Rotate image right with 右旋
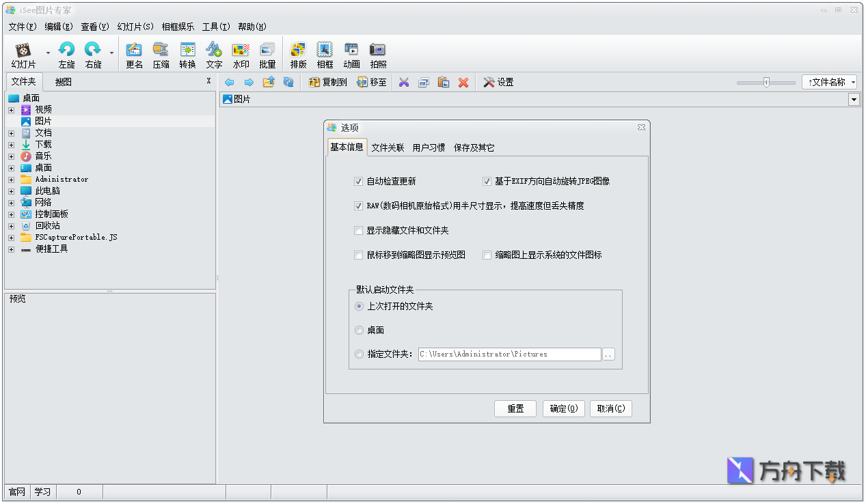The width and height of the screenshot is (866, 504). 93,55
